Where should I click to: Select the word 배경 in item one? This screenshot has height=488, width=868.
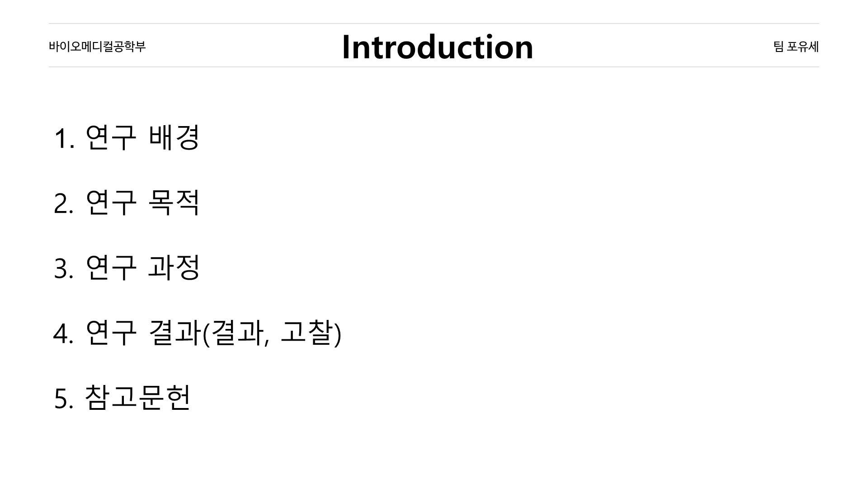tap(174, 137)
